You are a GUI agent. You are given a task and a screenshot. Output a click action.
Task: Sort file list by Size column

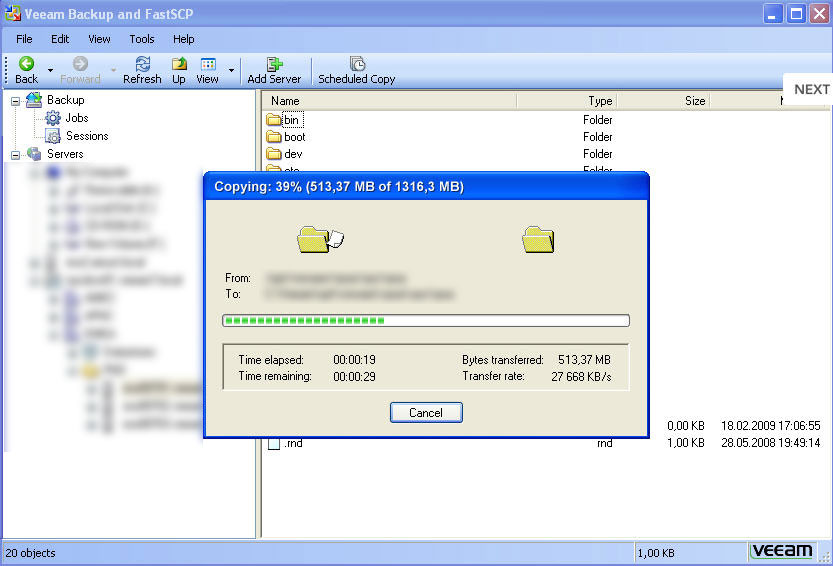tap(664, 100)
